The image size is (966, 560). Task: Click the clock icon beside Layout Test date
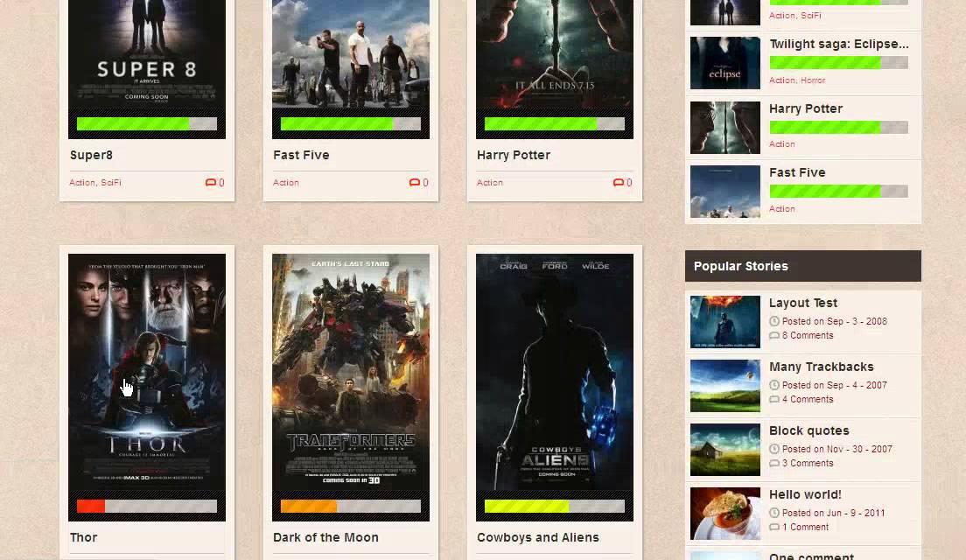tap(774, 321)
